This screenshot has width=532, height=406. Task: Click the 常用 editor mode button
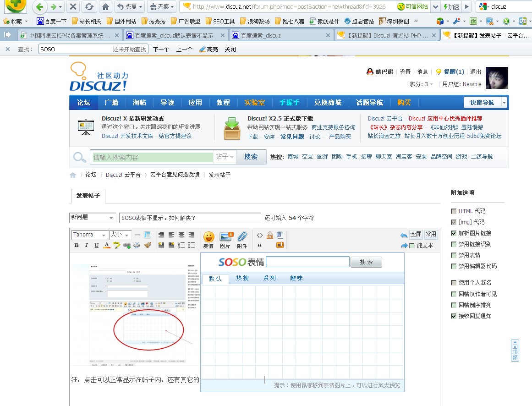click(x=431, y=234)
